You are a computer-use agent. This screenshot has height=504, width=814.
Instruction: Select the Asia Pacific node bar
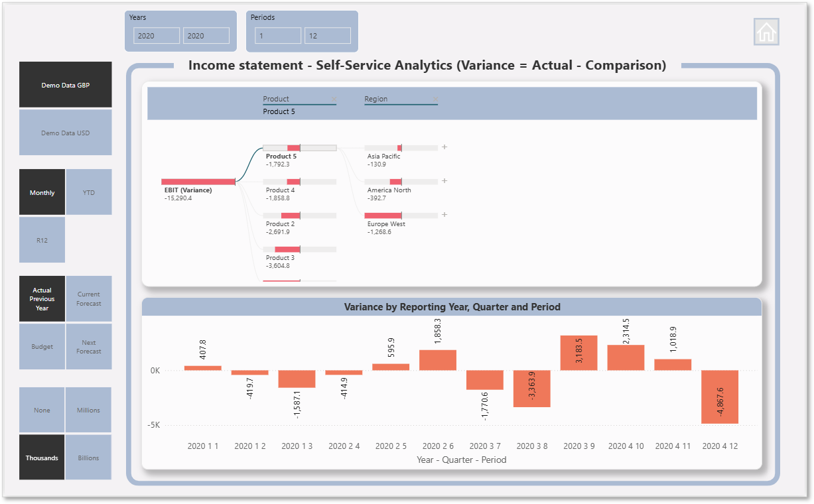coord(401,148)
